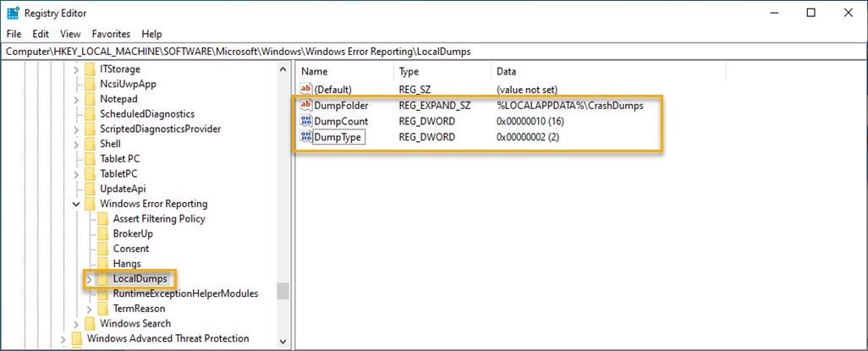The width and height of the screenshot is (868, 351).
Task: Select the Shell folder icon
Action: [90, 144]
